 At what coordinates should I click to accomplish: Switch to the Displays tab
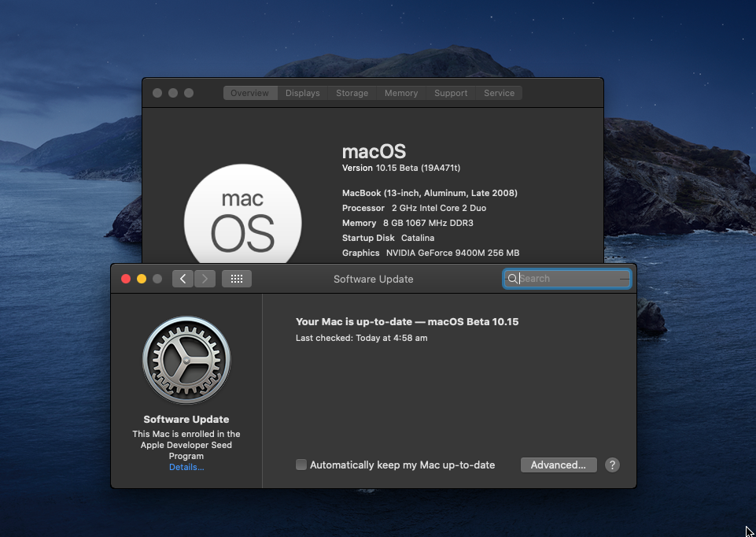(x=303, y=93)
